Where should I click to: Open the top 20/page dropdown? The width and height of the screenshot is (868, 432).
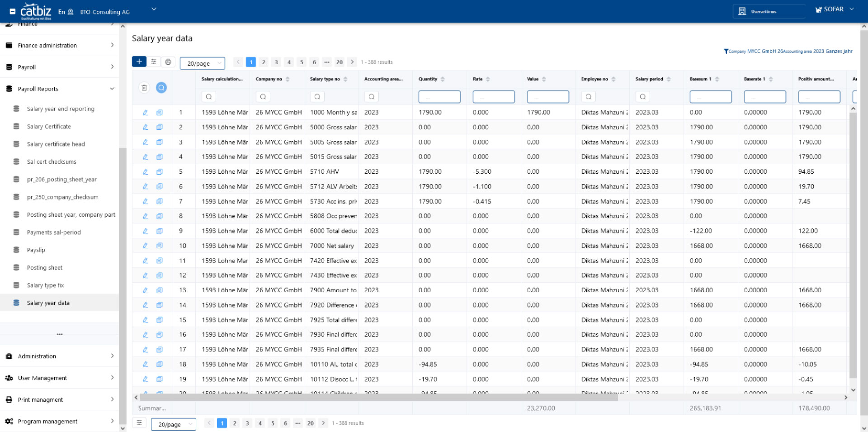click(x=203, y=63)
